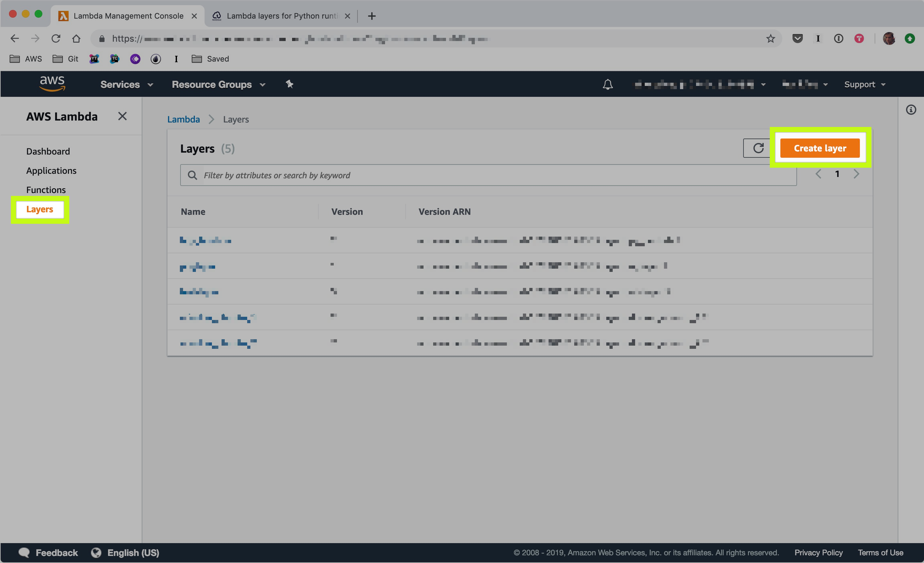Image resolution: width=924 pixels, height=563 pixels.
Task: Open the notifications bell icon
Action: 608,84
